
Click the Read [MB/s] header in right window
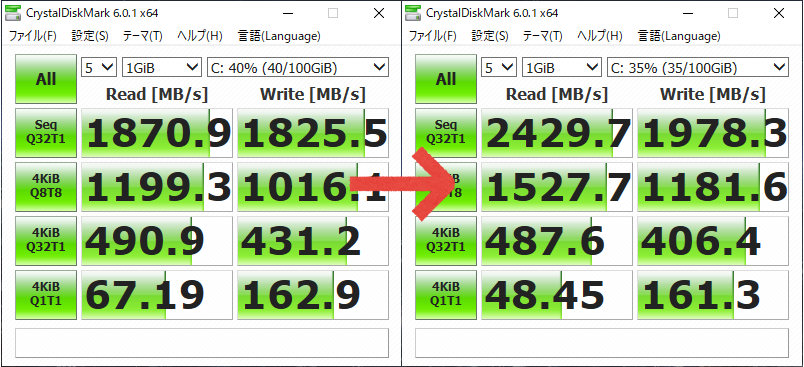(557, 94)
